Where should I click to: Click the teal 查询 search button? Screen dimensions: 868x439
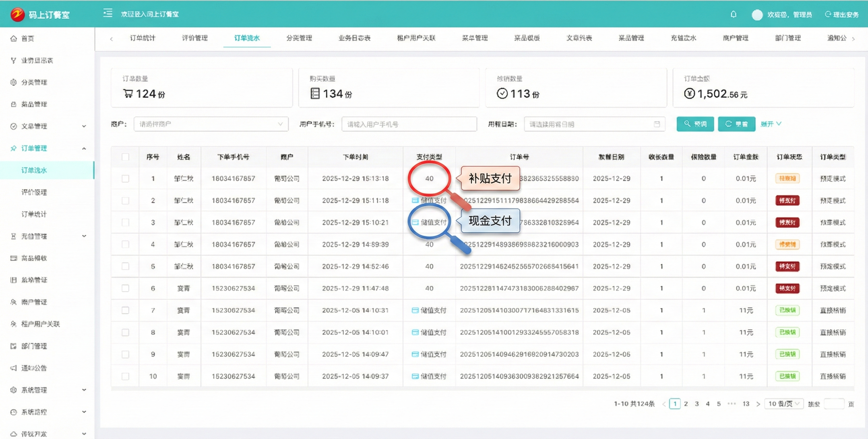point(695,124)
